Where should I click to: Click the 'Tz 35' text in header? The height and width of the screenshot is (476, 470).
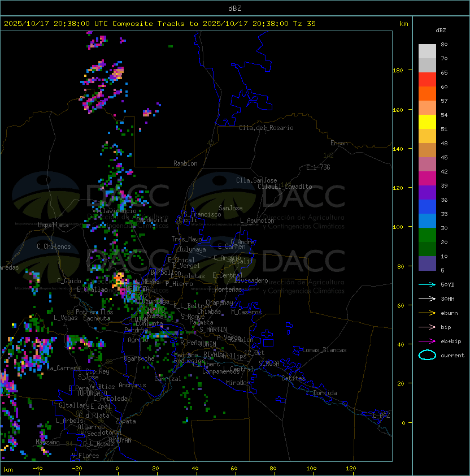pyautogui.click(x=304, y=24)
